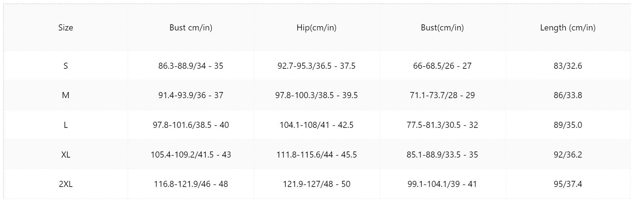The width and height of the screenshot is (644, 217).
Task: Click the 86.3-88.9/34 - 35 cell
Action: click(x=191, y=66)
